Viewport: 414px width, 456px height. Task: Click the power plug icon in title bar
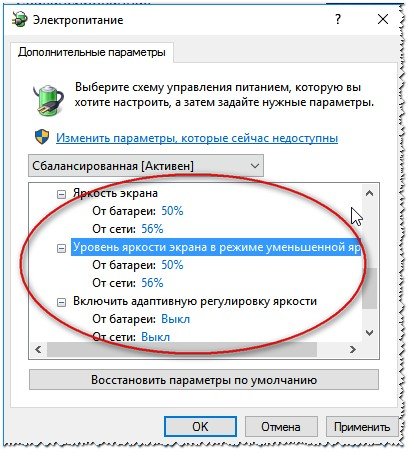tap(20, 19)
